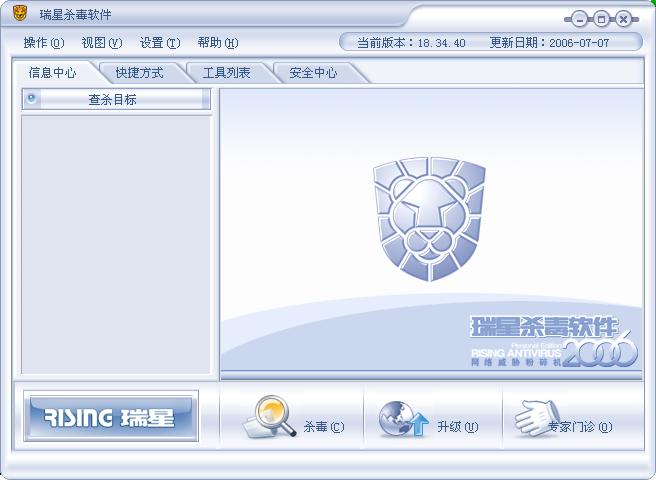
Task: Click the round icon on 查杀目标 header
Action: [x=31, y=98]
